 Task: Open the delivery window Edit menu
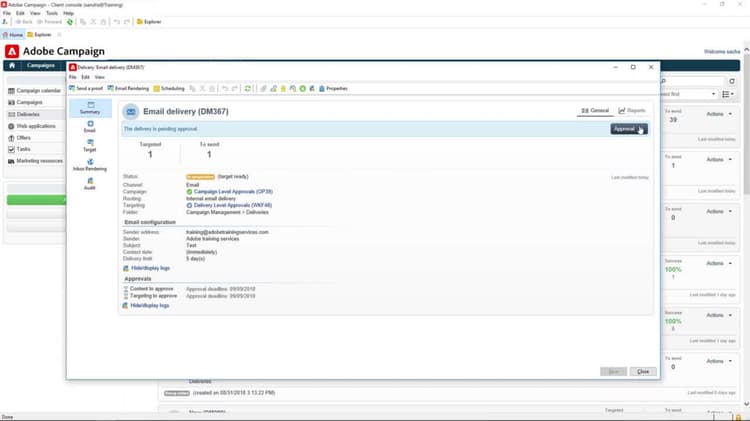(85, 77)
